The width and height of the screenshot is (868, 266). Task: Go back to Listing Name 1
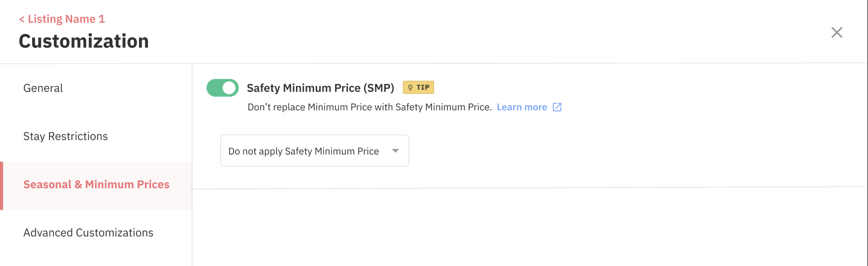coord(66,19)
